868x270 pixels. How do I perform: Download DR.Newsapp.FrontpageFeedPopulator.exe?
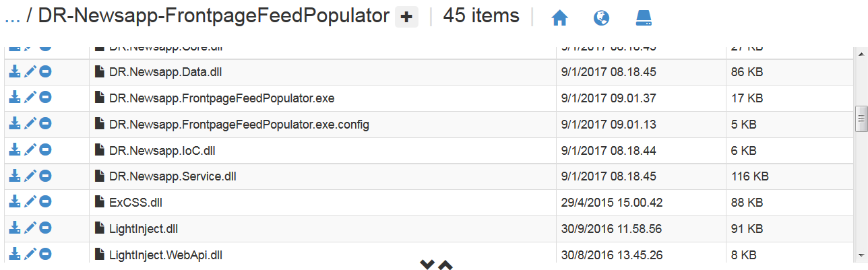click(14, 98)
